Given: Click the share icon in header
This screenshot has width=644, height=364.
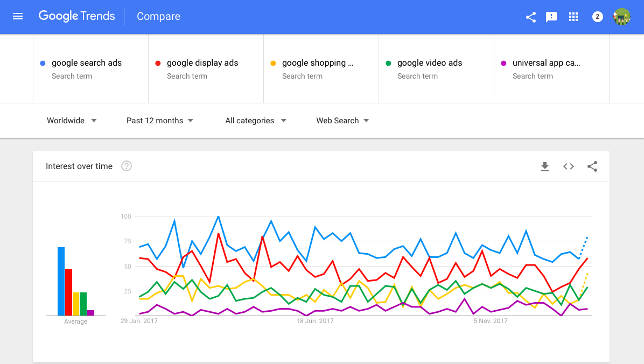Looking at the screenshot, I should pyautogui.click(x=531, y=17).
